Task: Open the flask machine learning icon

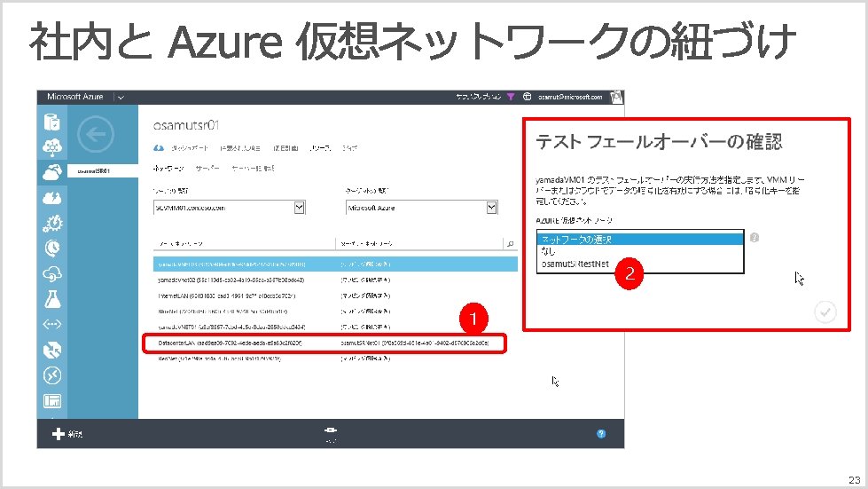Action: pyautogui.click(x=52, y=299)
